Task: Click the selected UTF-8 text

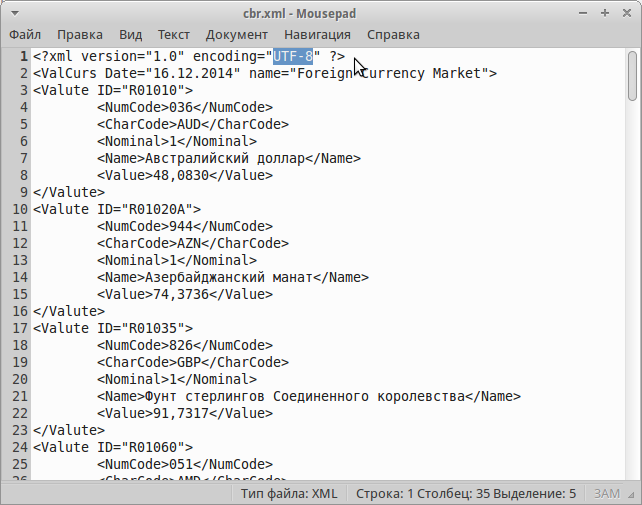Action: coord(293,56)
